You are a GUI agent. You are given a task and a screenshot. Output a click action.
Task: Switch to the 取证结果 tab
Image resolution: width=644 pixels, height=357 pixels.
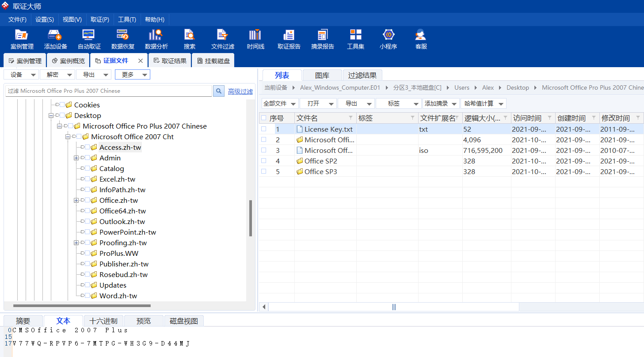[x=170, y=61]
